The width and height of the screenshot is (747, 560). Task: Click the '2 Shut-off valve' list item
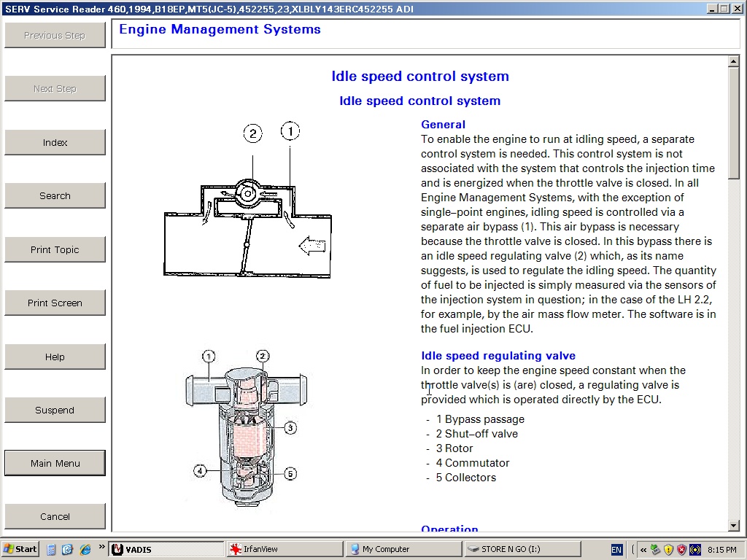pos(476,434)
